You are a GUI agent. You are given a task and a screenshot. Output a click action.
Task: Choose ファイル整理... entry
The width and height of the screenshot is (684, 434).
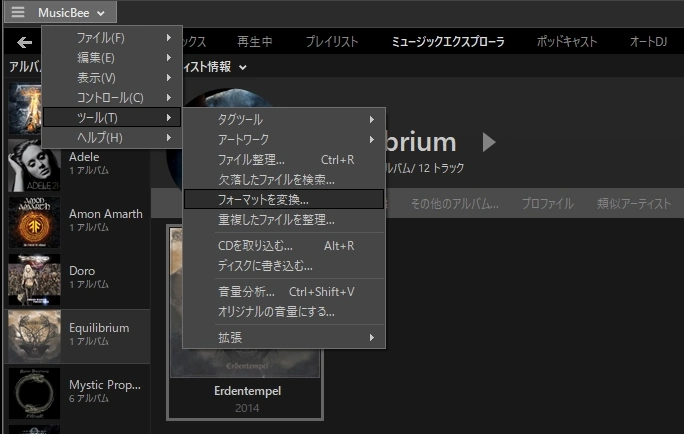coord(284,160)
